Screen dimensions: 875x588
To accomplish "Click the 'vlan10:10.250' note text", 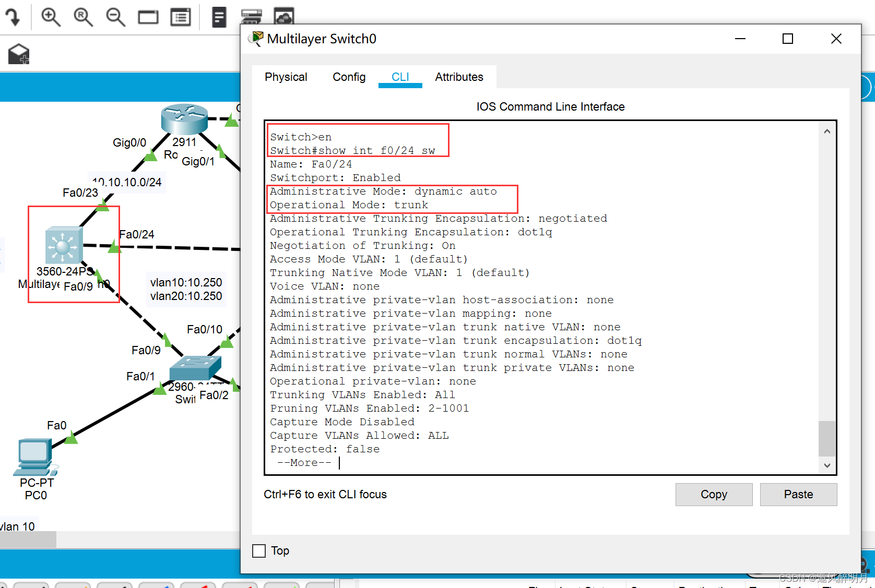I will pyautogui.click(x=186, y=283).
